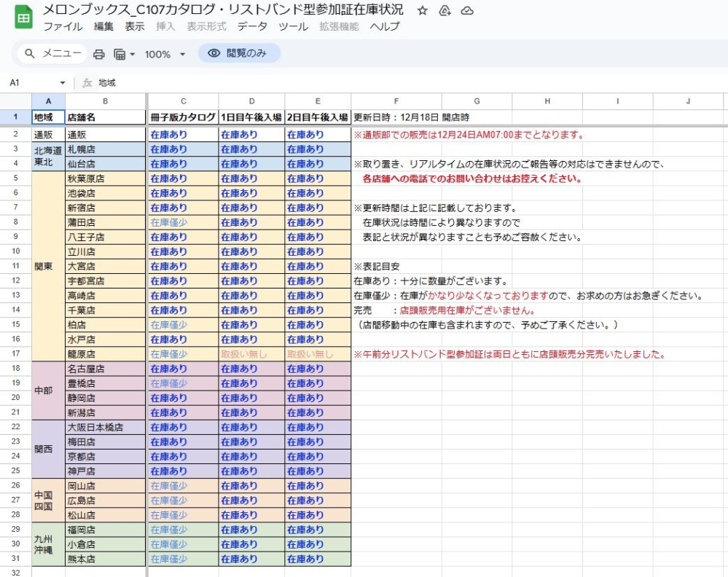The width and height of the screenshot is (728, 577).
Task: Select column A header
Action: click(48, 101)
